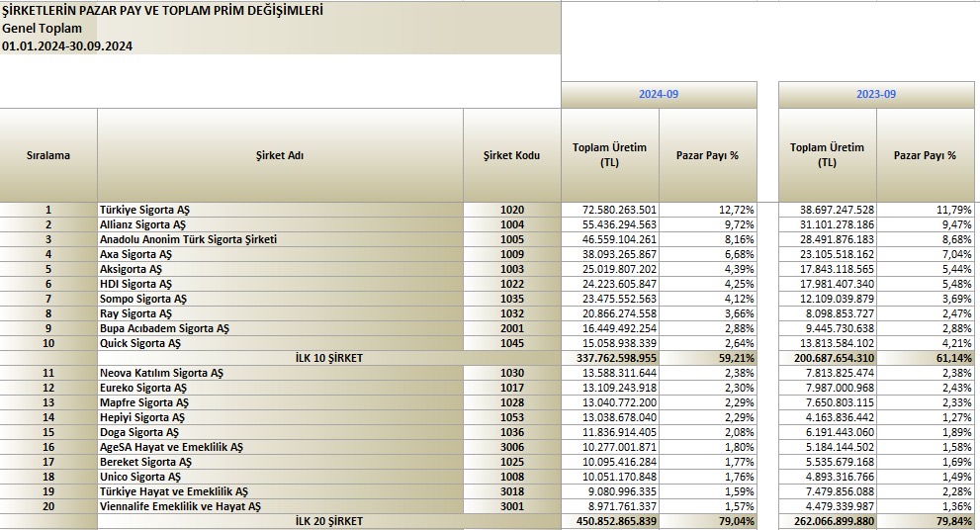Select company code cell 2001
980x530 pixels.
click(x=512, y=328)
